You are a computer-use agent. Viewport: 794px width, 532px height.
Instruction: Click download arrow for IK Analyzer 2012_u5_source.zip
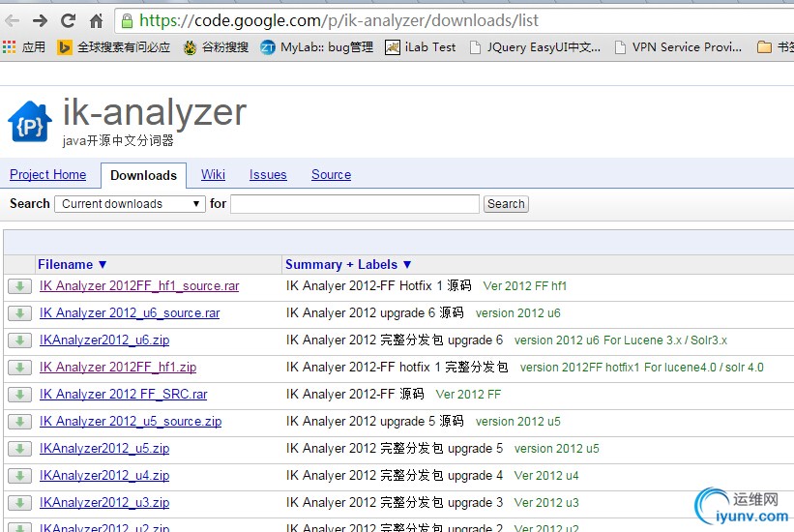[19, 422]
